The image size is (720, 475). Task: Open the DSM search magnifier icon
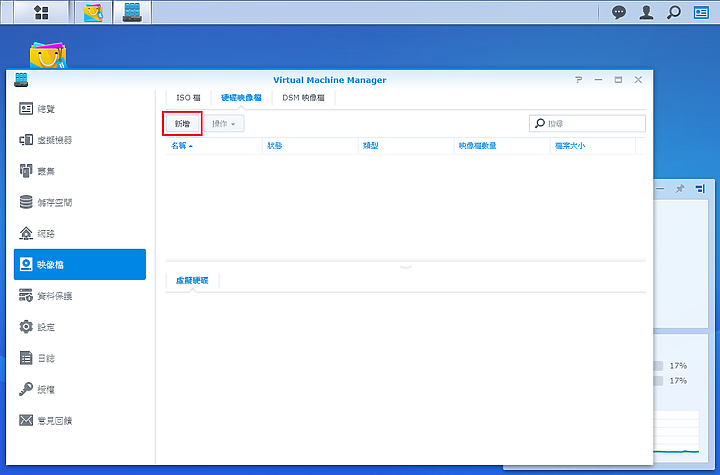(674, 12)
